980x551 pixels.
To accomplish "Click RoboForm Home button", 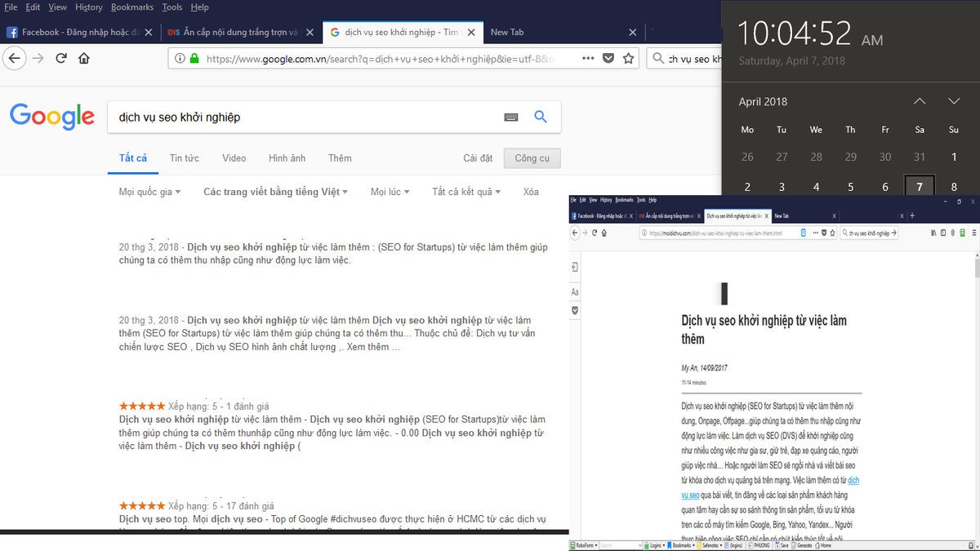I will [822, 545].
